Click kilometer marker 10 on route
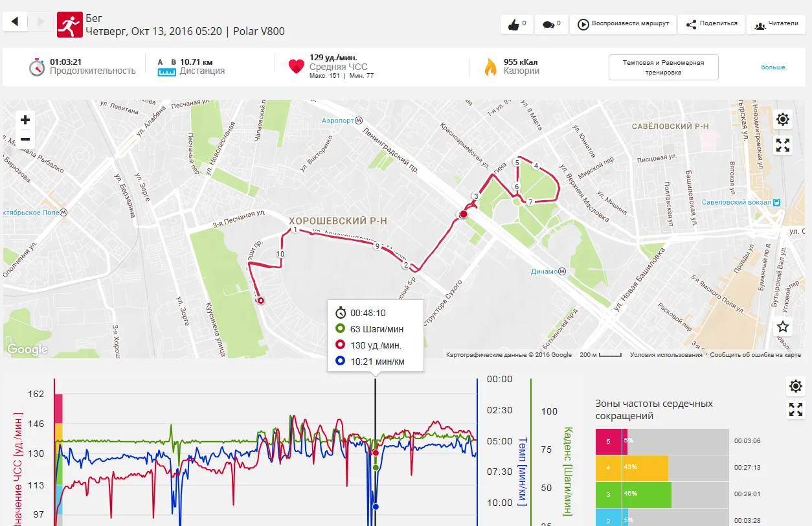This screenshot has width=812, height=526. pyautogui.click(x=280, y=255)
